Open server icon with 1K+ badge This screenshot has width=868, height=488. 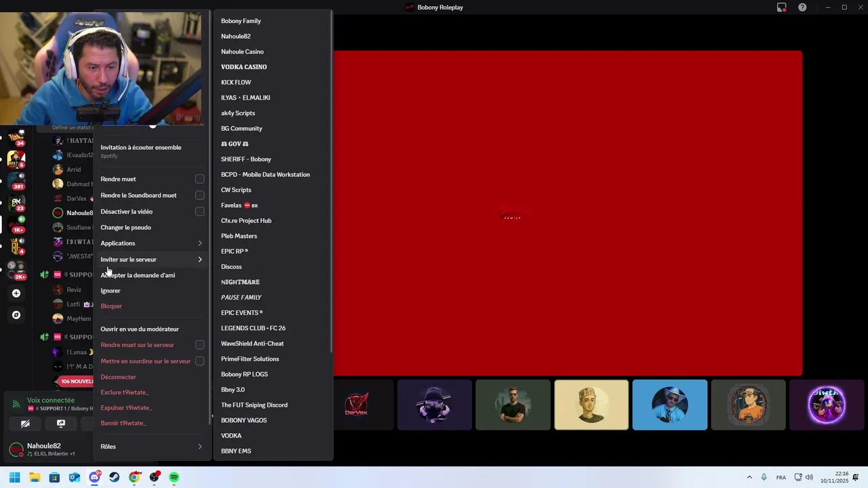(x=17, y=224)
